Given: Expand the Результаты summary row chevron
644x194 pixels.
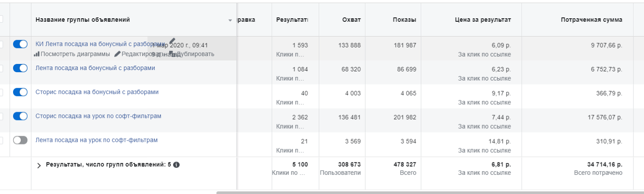Looking at the screenshot, I should pyautogui.click(x=39, y=165).
